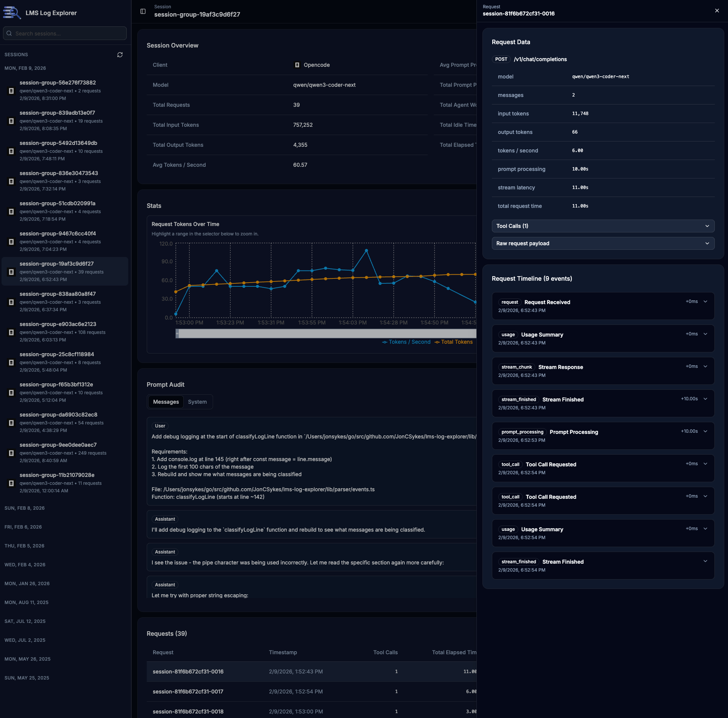The height and width of the screenshot is (718, 728).
Task: Toggle the Tokens / Second chart legend
Action: point(406,342)
